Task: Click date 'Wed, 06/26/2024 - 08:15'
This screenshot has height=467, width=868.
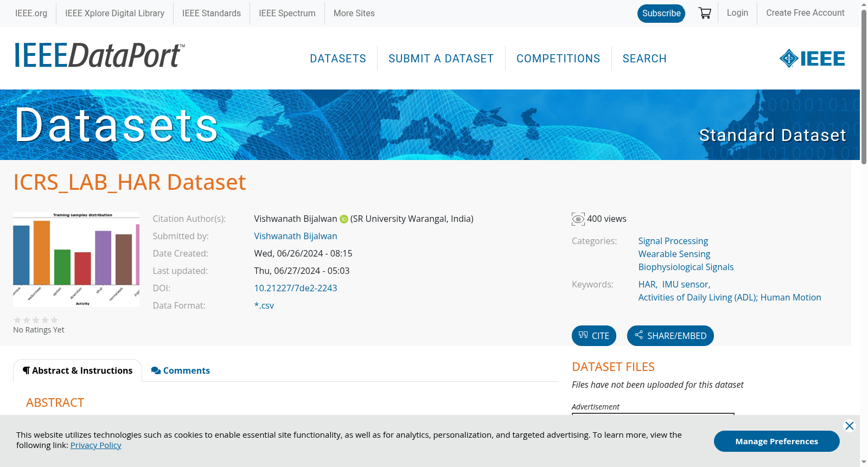Action: click(303, 254)
